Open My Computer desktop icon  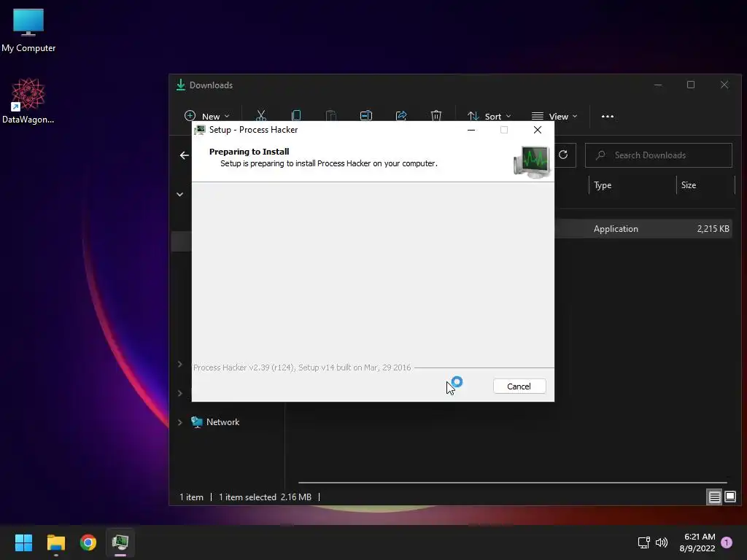tap(28, 31)
